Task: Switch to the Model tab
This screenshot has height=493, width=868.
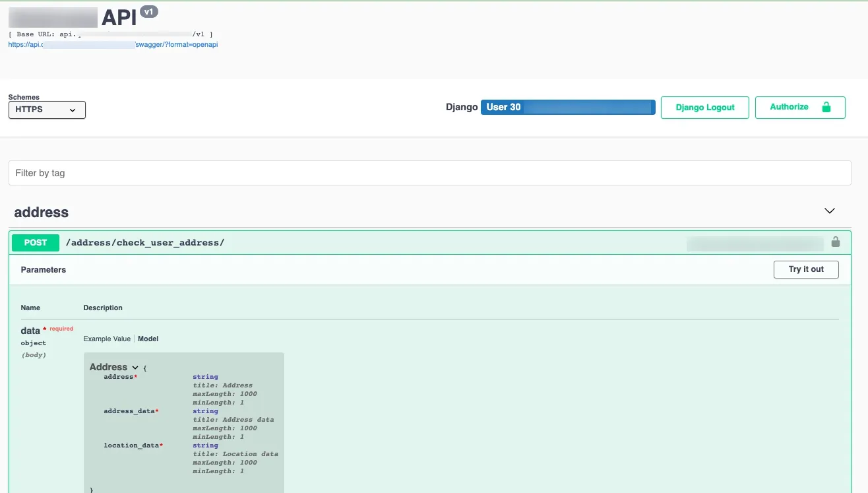Action: click(x=148, y=339)
